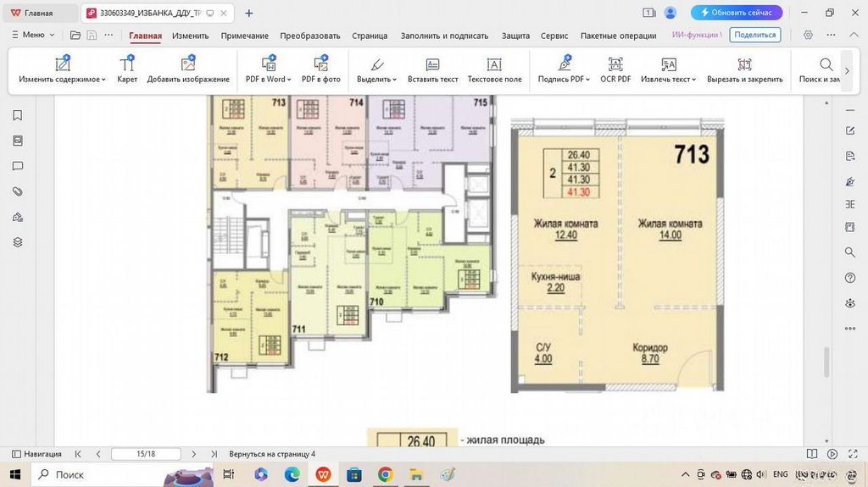The width and height of the screenshot is (868, 487).
Task: Open Заполнить и подписать tab
Action: click(444, 36)
